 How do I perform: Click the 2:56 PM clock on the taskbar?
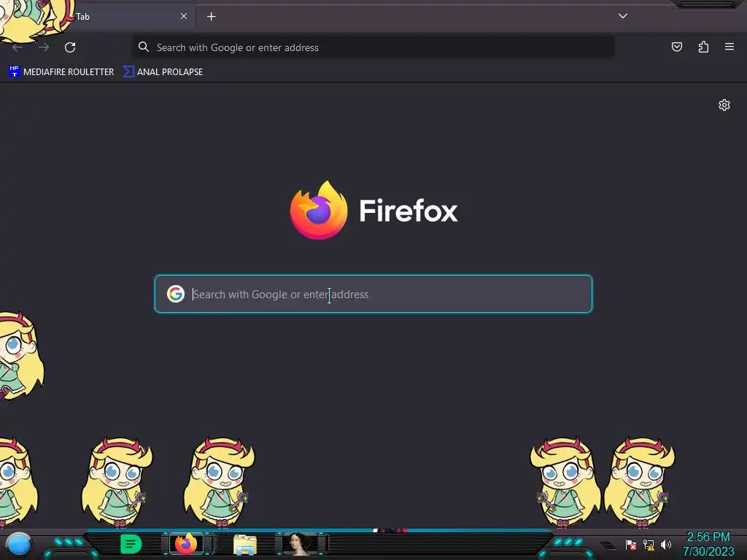click(x=708, y=537)
